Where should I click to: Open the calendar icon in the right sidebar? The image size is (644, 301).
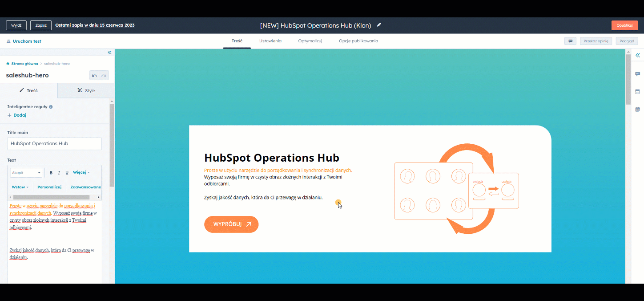tap(637, 109)
